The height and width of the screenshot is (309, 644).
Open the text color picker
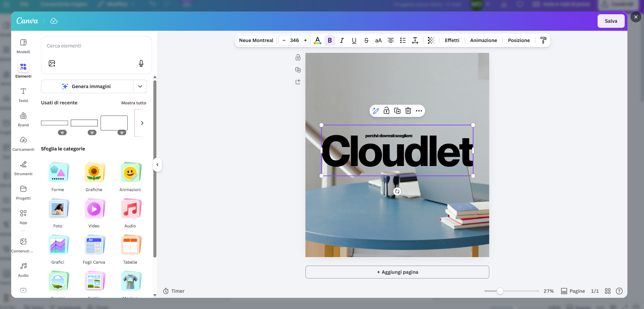tap(318, 40)
